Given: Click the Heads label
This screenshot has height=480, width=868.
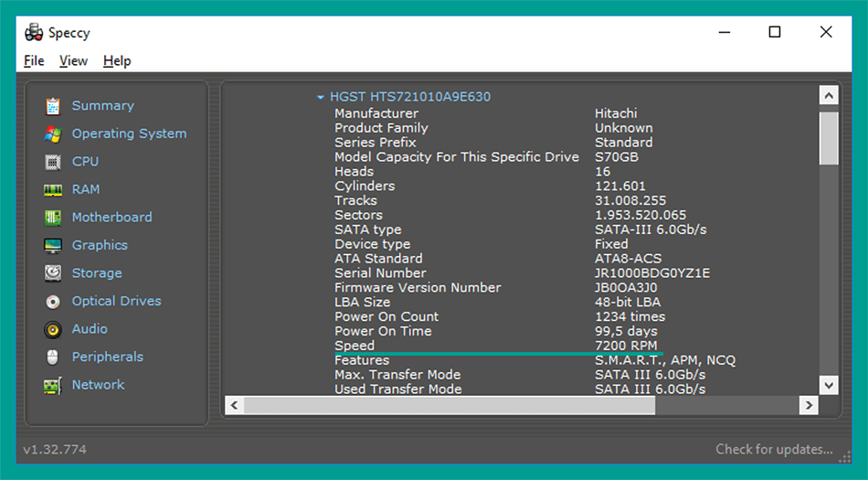Looking at the screenshot, I should 354,172.
